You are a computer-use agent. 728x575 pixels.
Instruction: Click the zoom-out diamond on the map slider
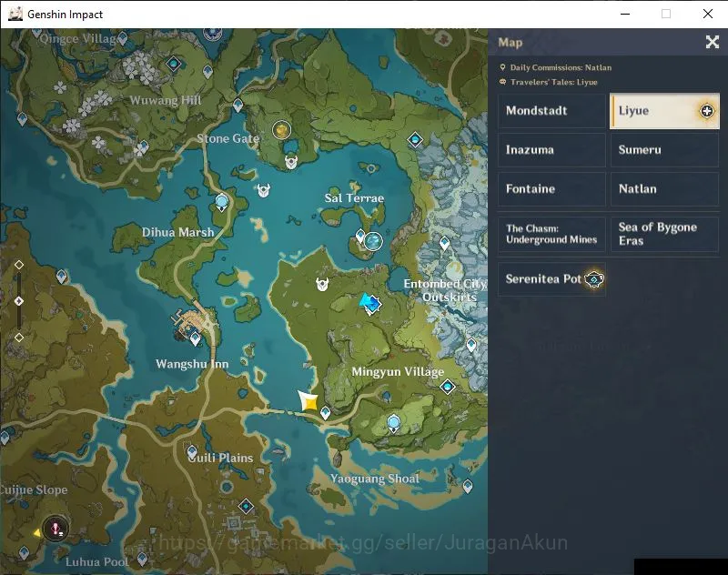19,338
